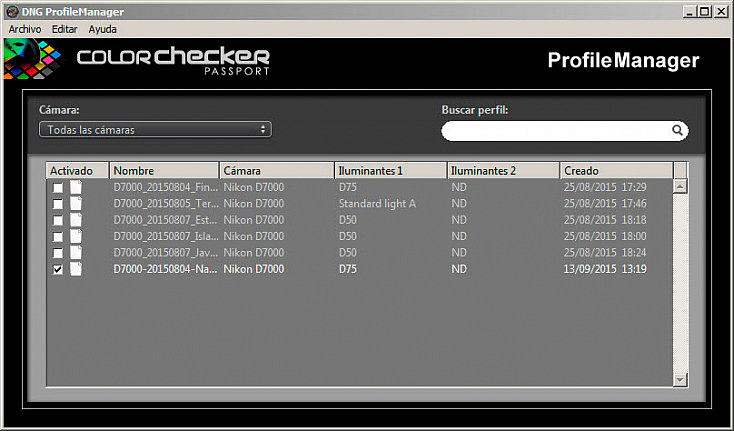
Task: Sort by the Activado column header
Action: pyautogui.click(x=77, y=171)
